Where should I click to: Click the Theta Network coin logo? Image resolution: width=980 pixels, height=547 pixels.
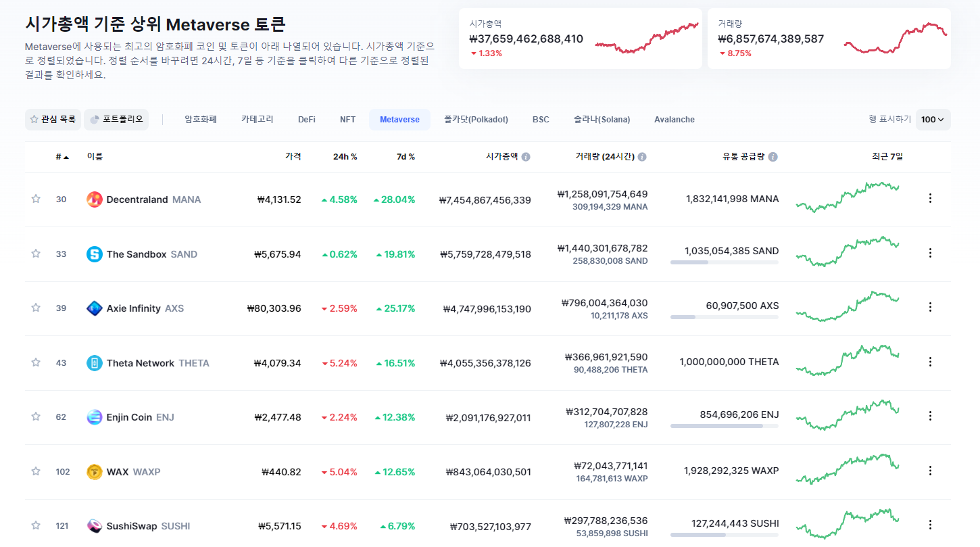click(95, 363)
